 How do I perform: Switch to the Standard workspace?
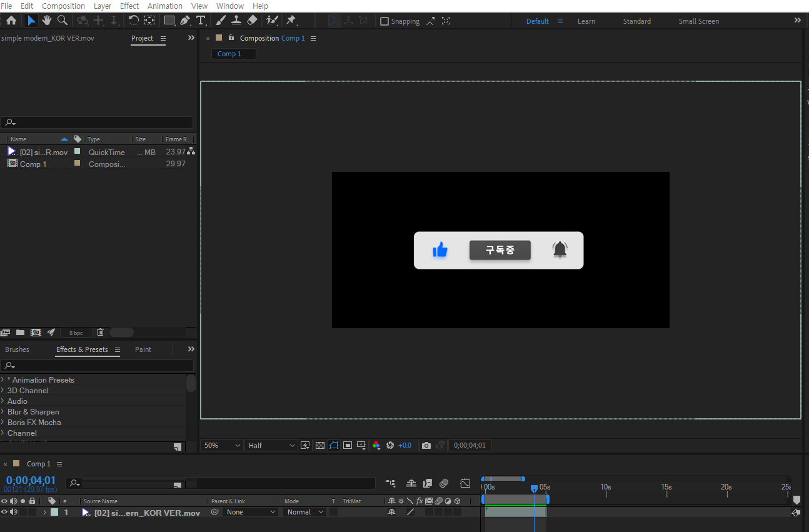click(637, 21)
